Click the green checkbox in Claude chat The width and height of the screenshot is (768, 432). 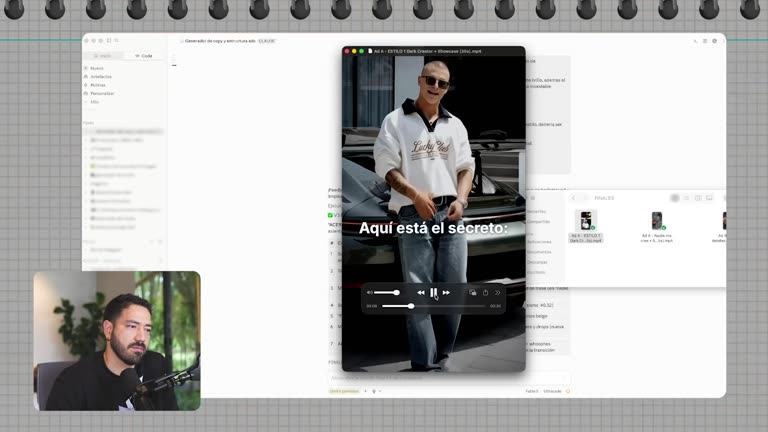tap(330, 215)
